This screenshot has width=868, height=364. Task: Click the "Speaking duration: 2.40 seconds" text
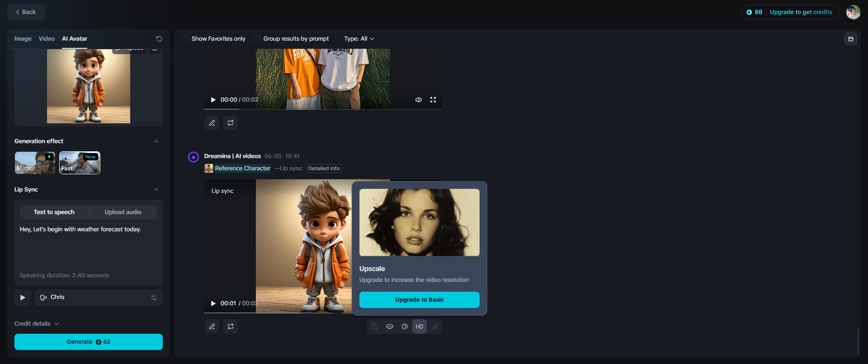point(65,275)
